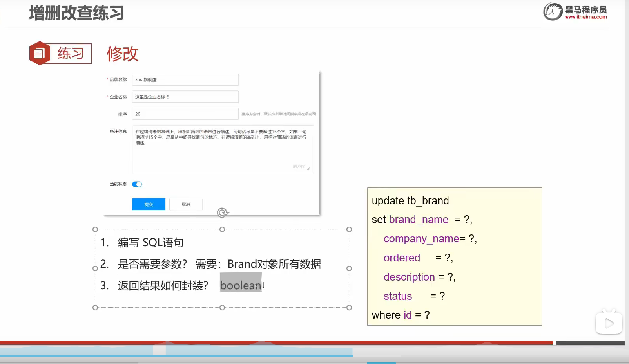
Task: Click the 修改 heading
Action: [123, 54]
